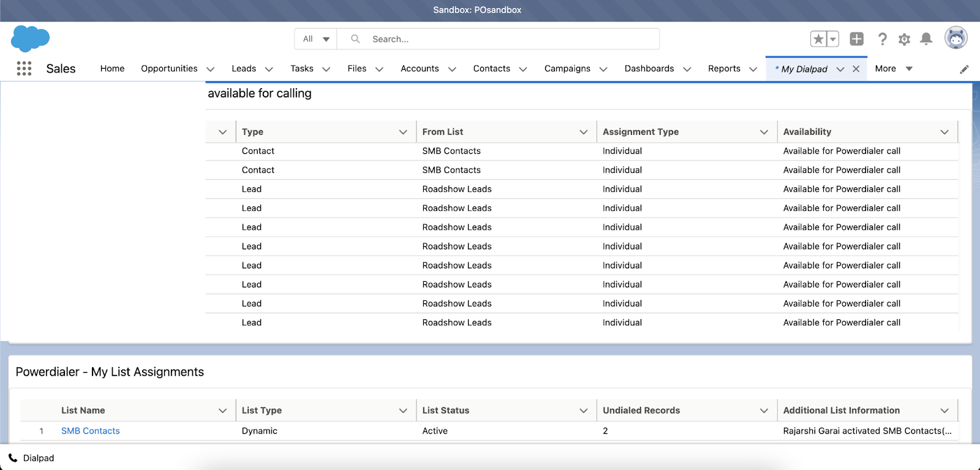Open the Undialed Records column menu chevron
The width and height of the screenshot is (980, 470).
[764, 411]
